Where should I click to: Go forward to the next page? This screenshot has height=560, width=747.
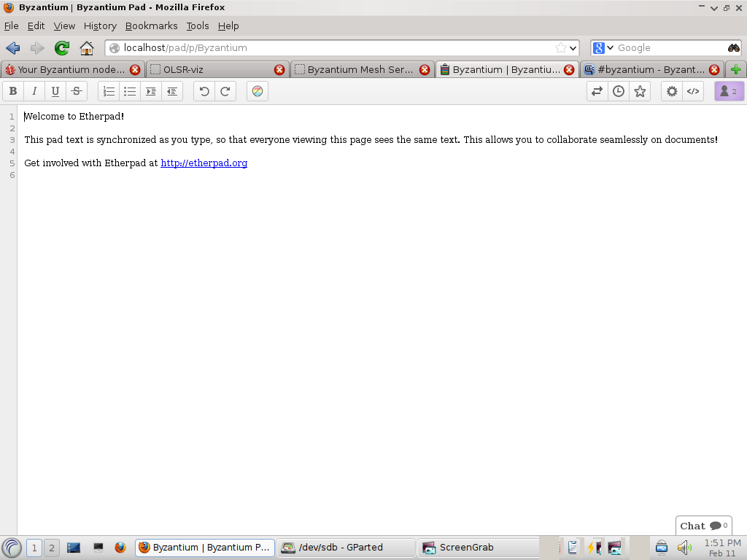pyautogui.click(x=37, y=47)
